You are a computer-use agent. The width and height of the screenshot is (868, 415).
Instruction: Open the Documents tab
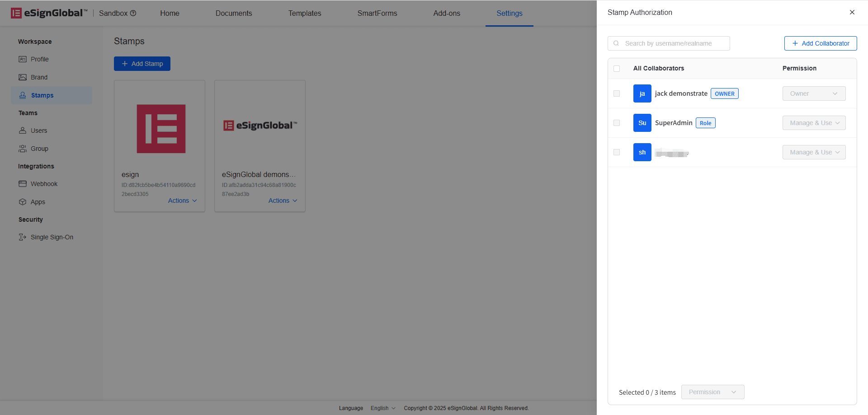point(234,13)
